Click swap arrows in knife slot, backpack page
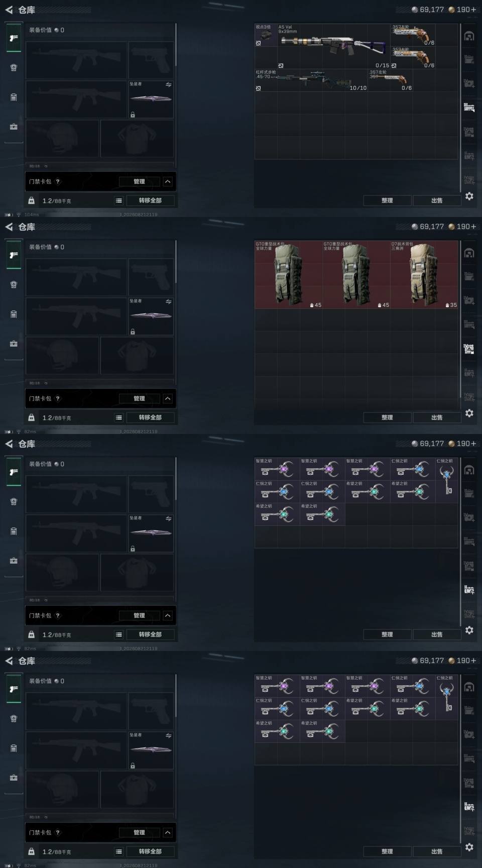Screen dimensions: 482x868 click(x=169, y=302)
